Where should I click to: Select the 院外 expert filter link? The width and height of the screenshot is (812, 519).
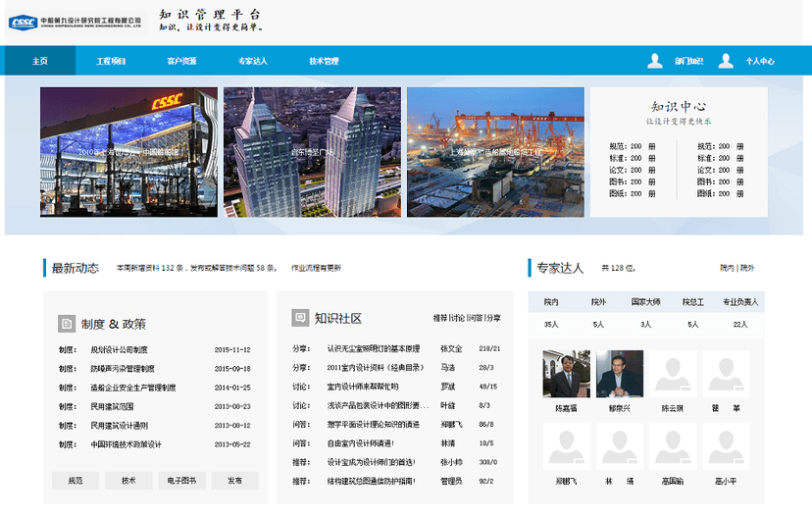click(747, 268)
